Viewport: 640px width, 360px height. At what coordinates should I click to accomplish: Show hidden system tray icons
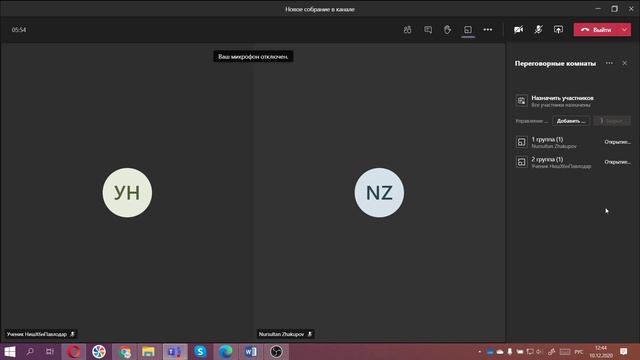coord(480,351)
